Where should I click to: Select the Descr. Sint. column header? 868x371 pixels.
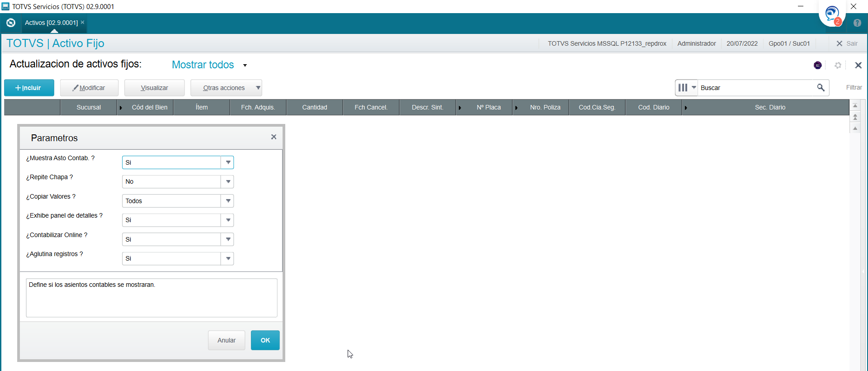point(428,107)
